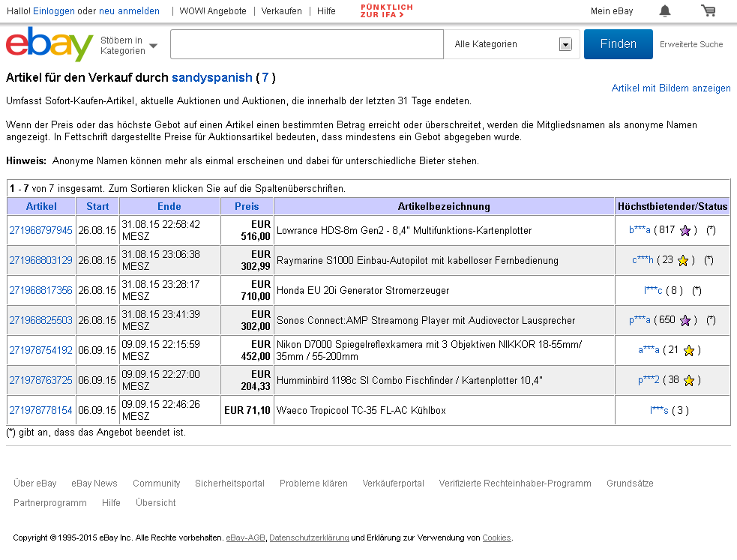The height and width of the screenshot is (560, 737).
Task: Click the Lowrance HDS-8m Gen2 item title
Action: point(404,231)
